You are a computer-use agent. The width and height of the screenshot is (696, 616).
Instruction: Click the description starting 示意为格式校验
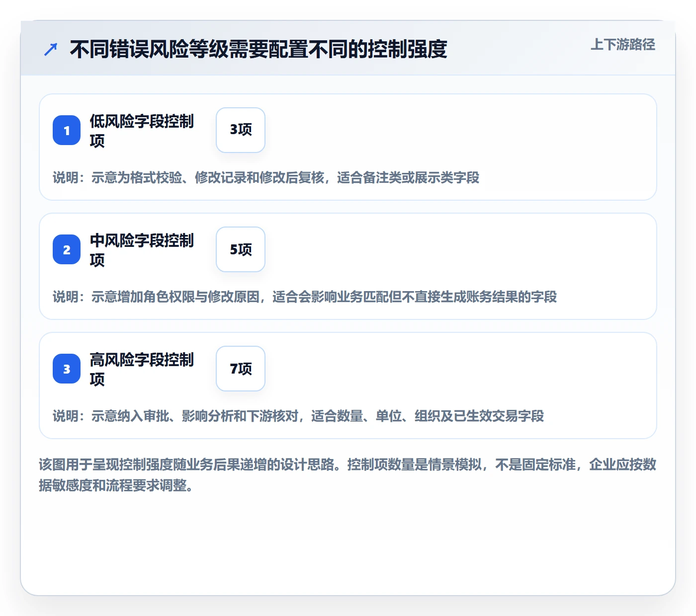(266, 177)
